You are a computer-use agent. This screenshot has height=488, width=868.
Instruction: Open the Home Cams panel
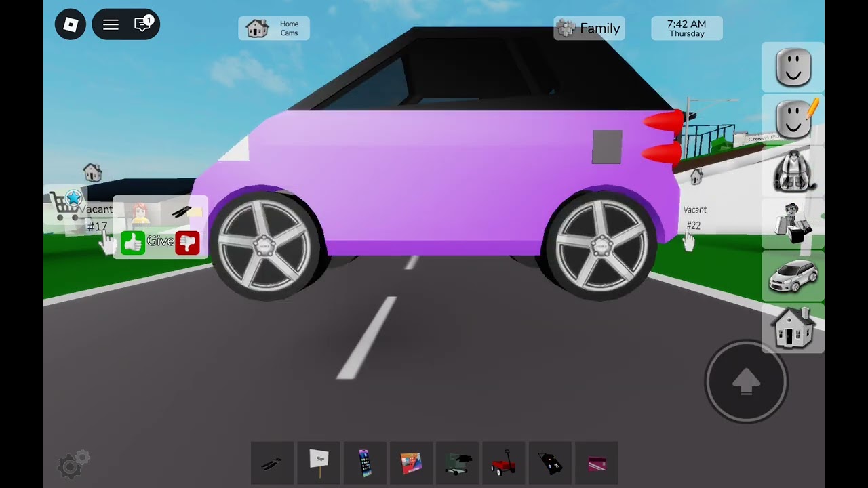(274, 28)
